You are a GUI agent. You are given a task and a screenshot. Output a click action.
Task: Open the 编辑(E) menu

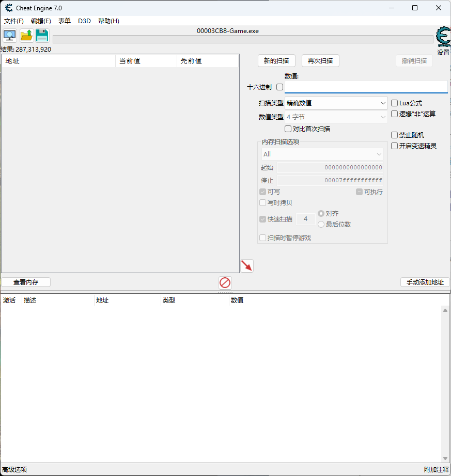(x=41, y=21)
